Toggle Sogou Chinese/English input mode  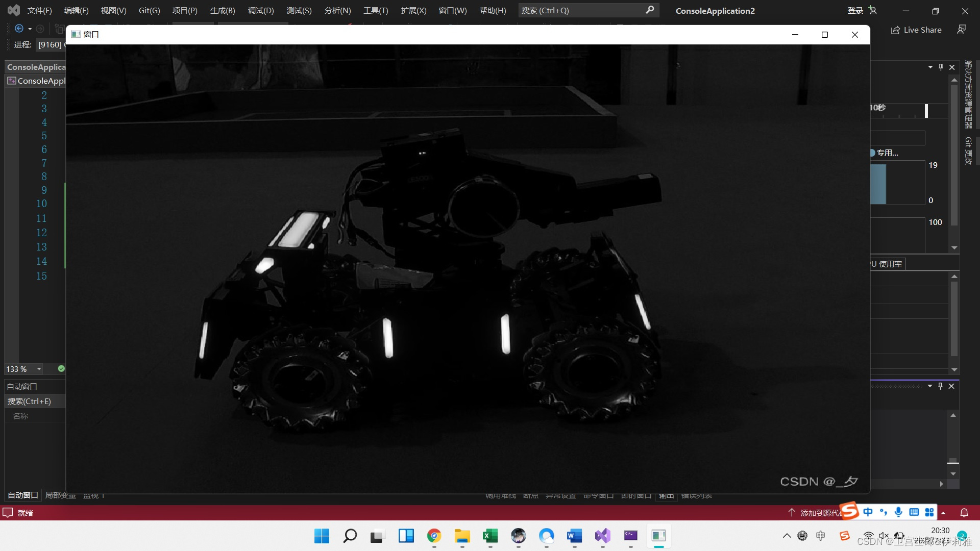click(868, 512)
